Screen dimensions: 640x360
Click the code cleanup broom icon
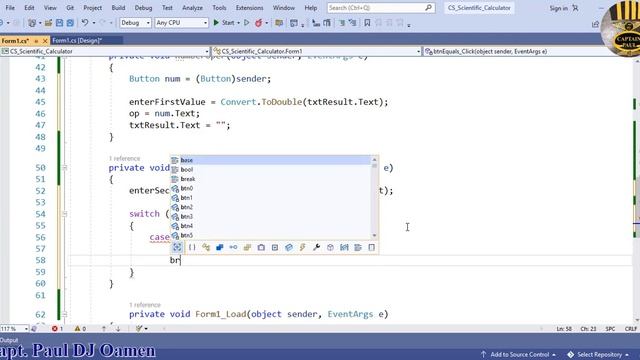(x=139, y=329)
